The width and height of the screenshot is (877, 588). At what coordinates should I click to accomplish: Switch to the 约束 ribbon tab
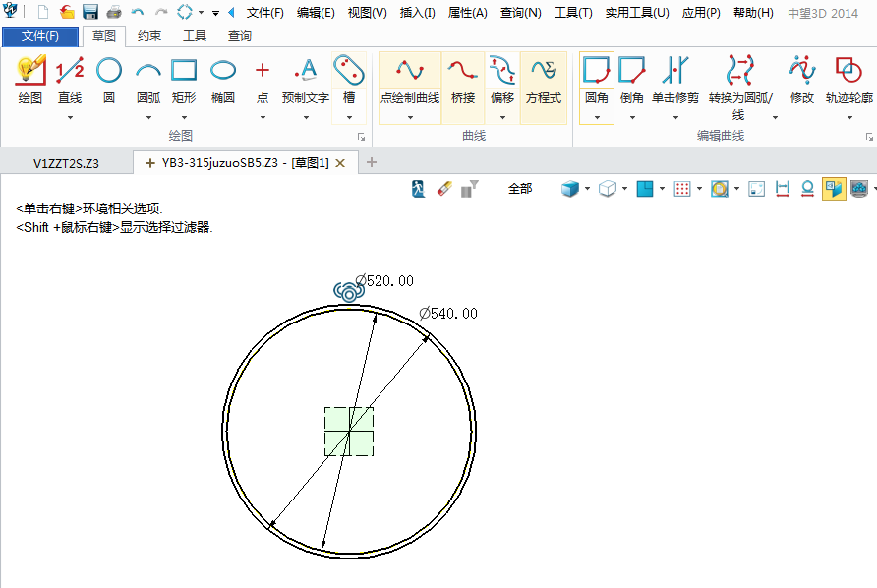[149, 36]
